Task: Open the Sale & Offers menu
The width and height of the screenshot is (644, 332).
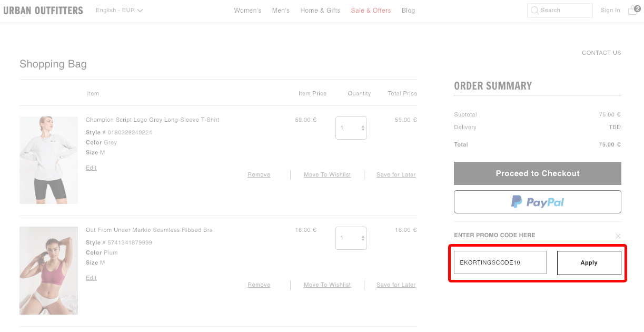Action: tap(371, 11)
